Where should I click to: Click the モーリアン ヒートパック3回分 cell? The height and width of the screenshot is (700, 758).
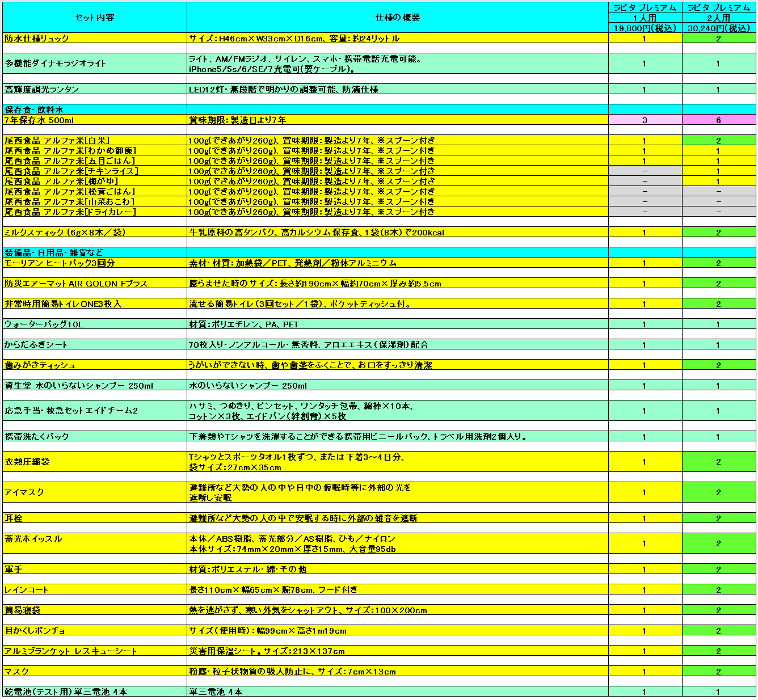point(95,263)
